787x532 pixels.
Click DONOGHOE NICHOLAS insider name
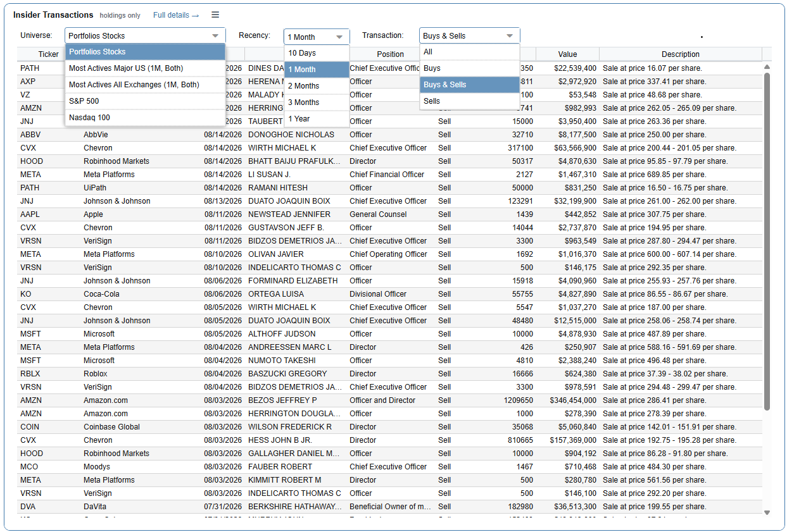(291, 135)
